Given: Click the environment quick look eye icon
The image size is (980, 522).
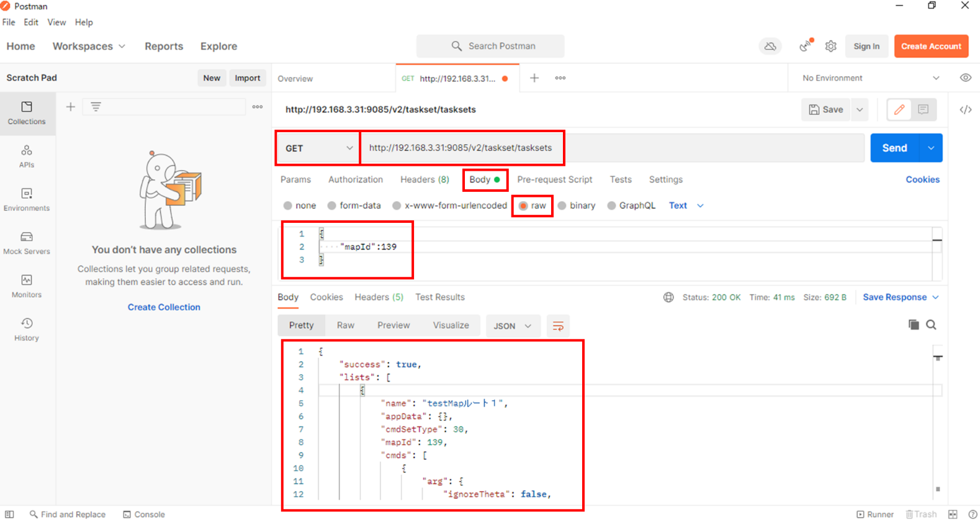Looking at the screenshot, I should (965, 78).
